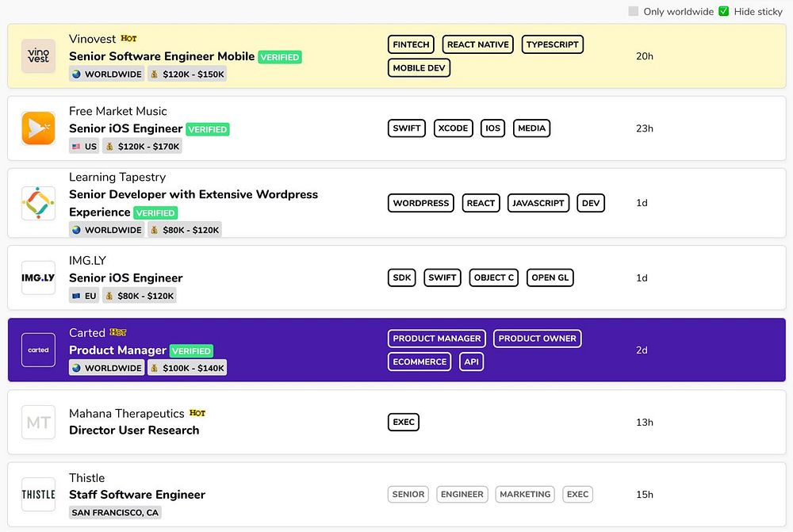Screen dimensions: 793x532
Task: Click the IMG.LY company logo
Action: coord(38,277)
